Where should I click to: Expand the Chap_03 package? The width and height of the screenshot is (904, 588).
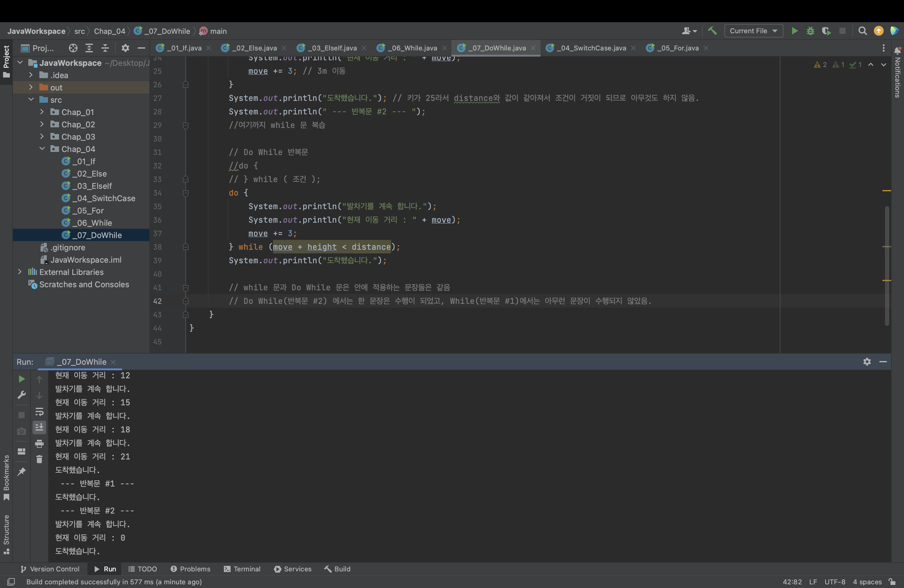(x=42, y=136)
